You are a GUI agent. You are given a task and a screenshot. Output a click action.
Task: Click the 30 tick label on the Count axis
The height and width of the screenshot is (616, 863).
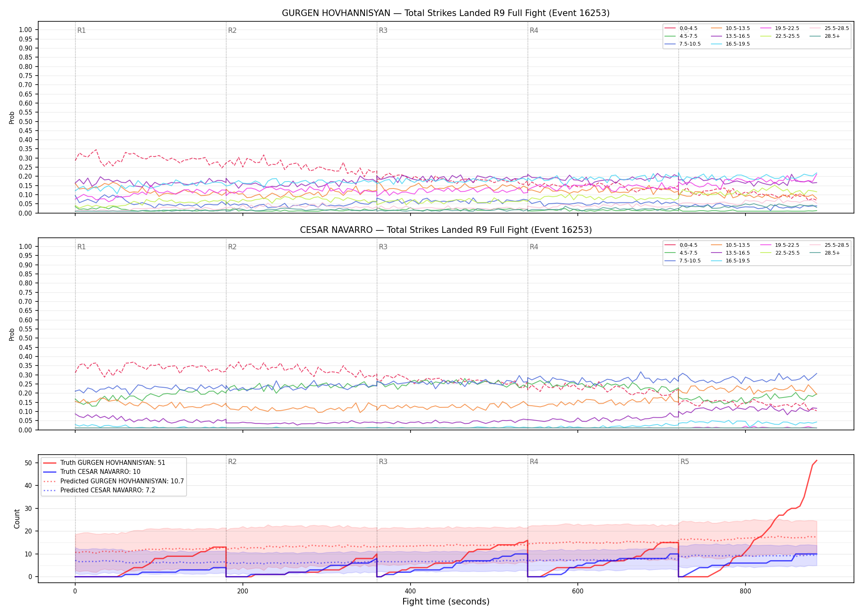click(x=28, y=508)
